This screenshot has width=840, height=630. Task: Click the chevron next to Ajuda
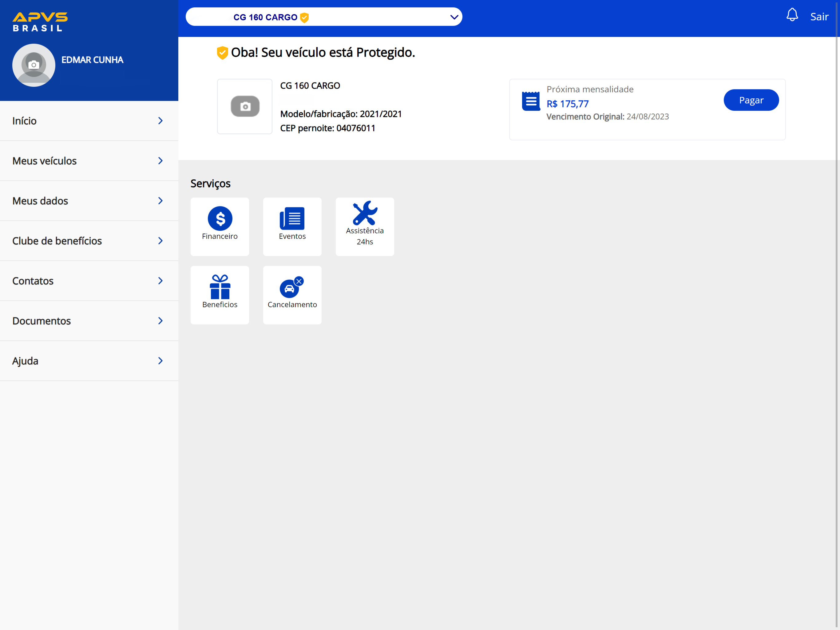click(160, 361)
